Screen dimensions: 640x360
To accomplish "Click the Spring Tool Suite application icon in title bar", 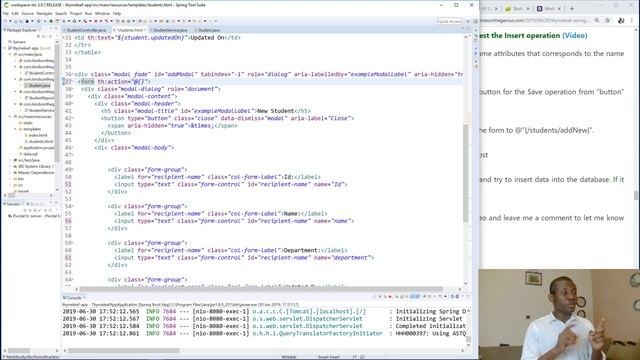I will click(x=6, y=5).
